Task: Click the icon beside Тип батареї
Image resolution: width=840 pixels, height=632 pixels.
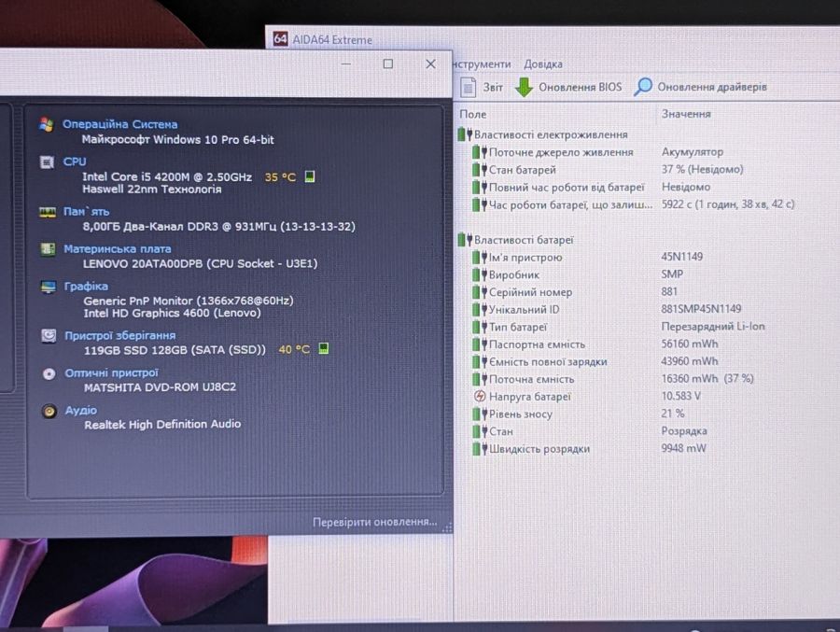Action: point(480,327)
